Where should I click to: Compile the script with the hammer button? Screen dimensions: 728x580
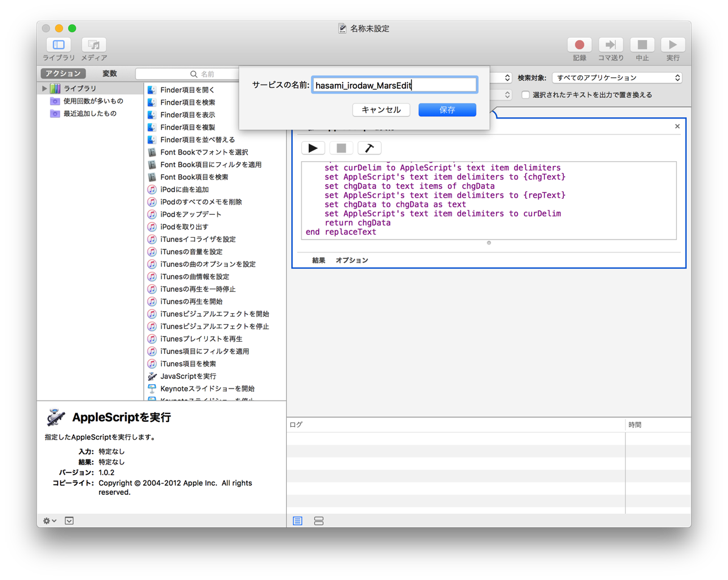369,148
